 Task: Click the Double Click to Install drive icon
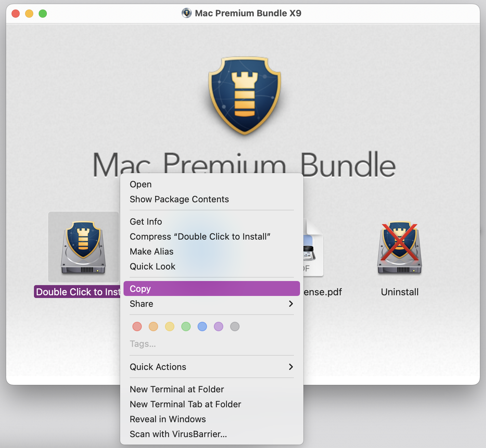point(83,247)
